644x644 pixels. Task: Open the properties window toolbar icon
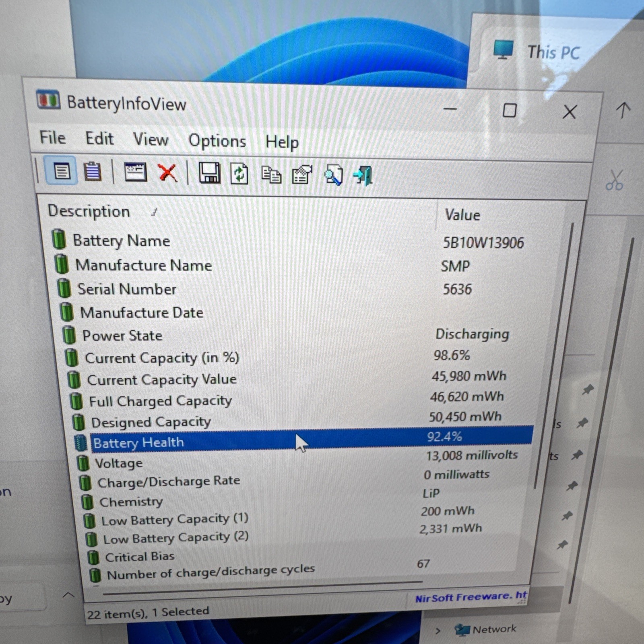[x=136, y=173]
